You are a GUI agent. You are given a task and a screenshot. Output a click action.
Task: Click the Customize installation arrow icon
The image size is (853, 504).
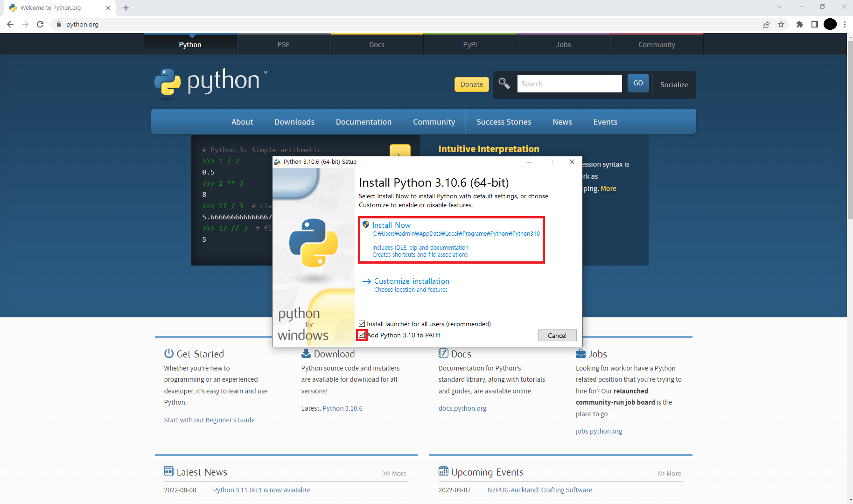click(x=367, y=281)
